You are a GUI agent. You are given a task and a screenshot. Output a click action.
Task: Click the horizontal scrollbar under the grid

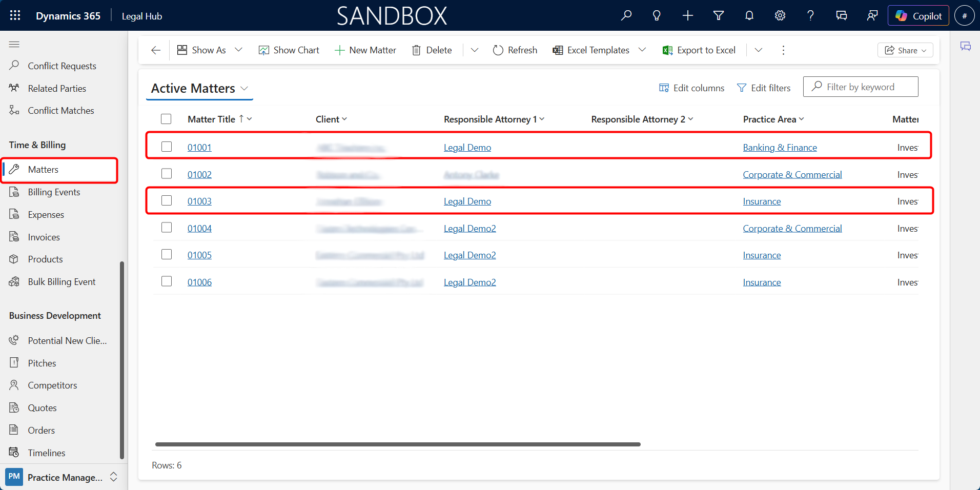point(398,444)
